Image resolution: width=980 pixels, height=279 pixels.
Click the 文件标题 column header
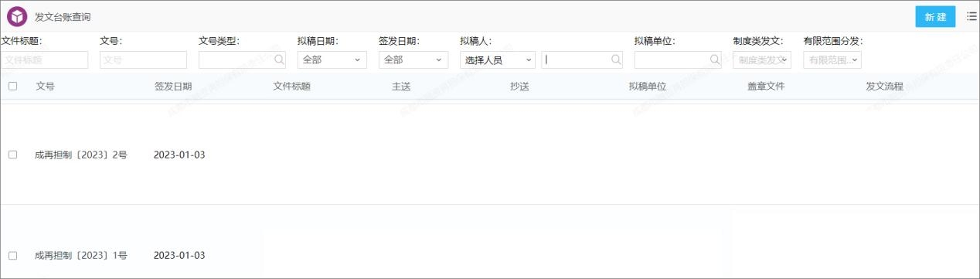291,87
